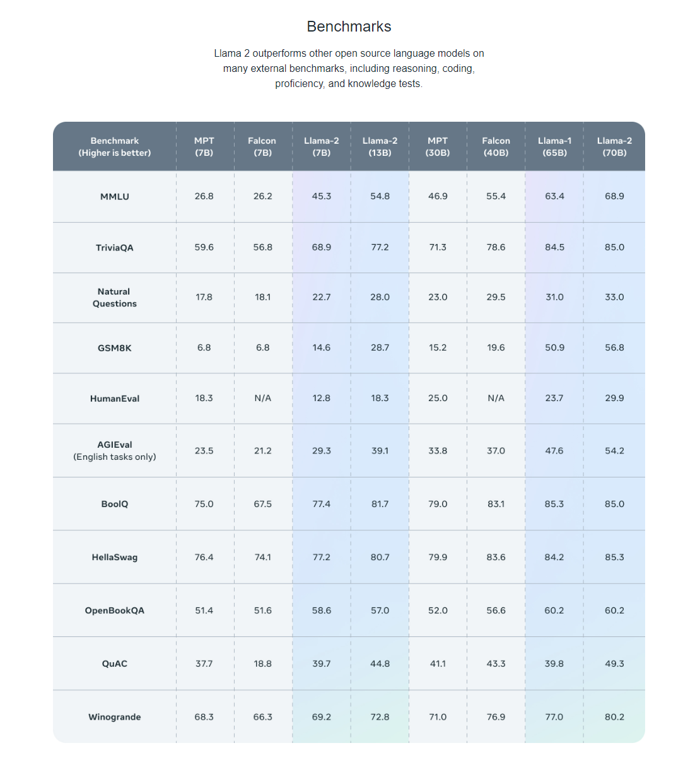The height and width of the screenshot is (772, 700).
Task: Click the BoolQ score 67.5 cell
Action: pyautogui.click(x=263, y=504)
